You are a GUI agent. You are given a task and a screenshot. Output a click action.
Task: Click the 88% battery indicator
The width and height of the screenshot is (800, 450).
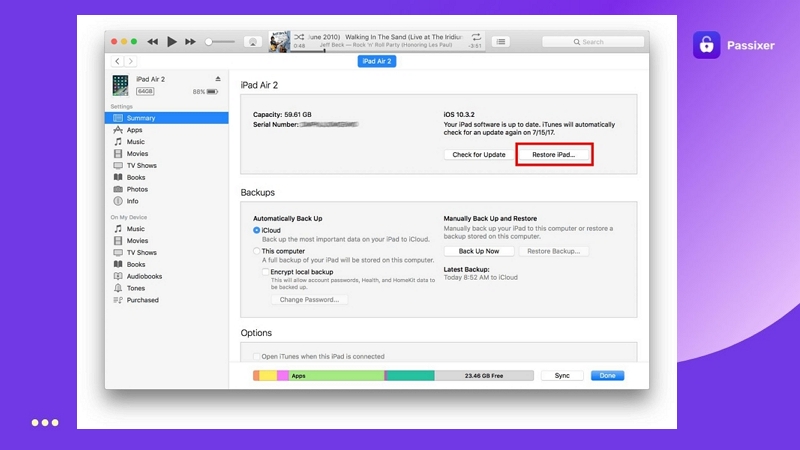[205, 92]
